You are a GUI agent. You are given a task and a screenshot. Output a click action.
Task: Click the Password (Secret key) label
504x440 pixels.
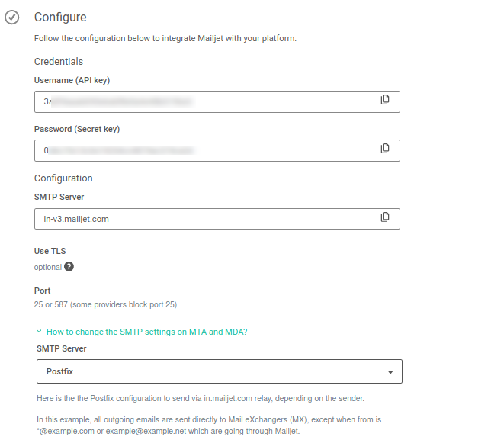77,129
